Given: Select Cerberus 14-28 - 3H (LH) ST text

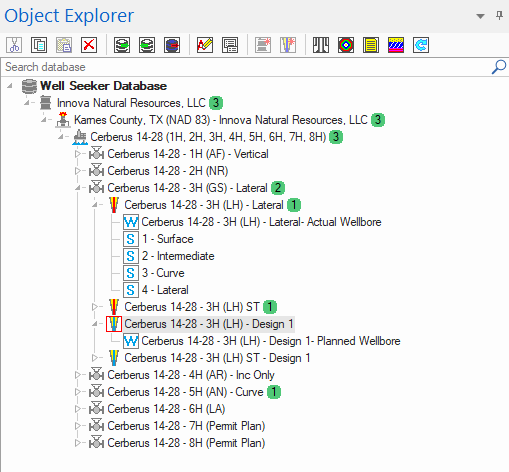Looking at the screenshot, I should (x=192, y=307).
